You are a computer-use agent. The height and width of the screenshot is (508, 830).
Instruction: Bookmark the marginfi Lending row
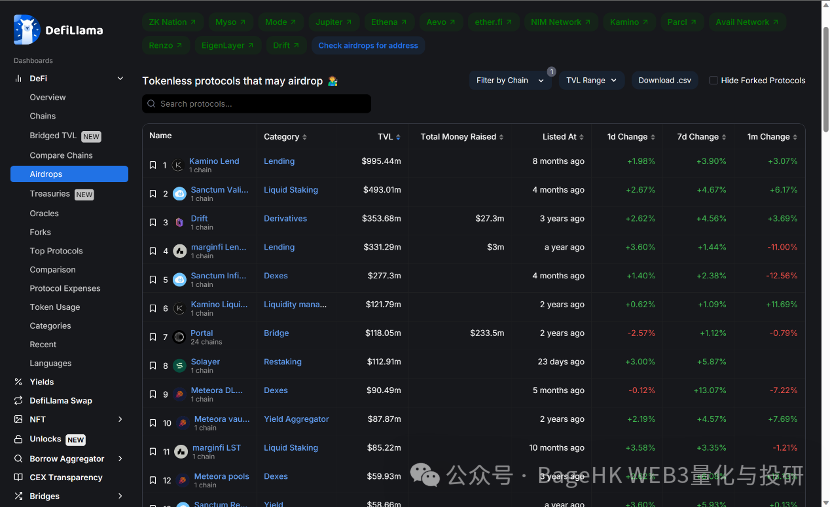click(152, 251)
